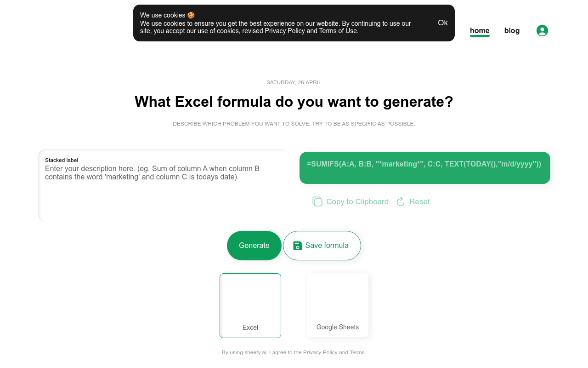Click the Reset text link
588x368 pixels.
point(419,201)
